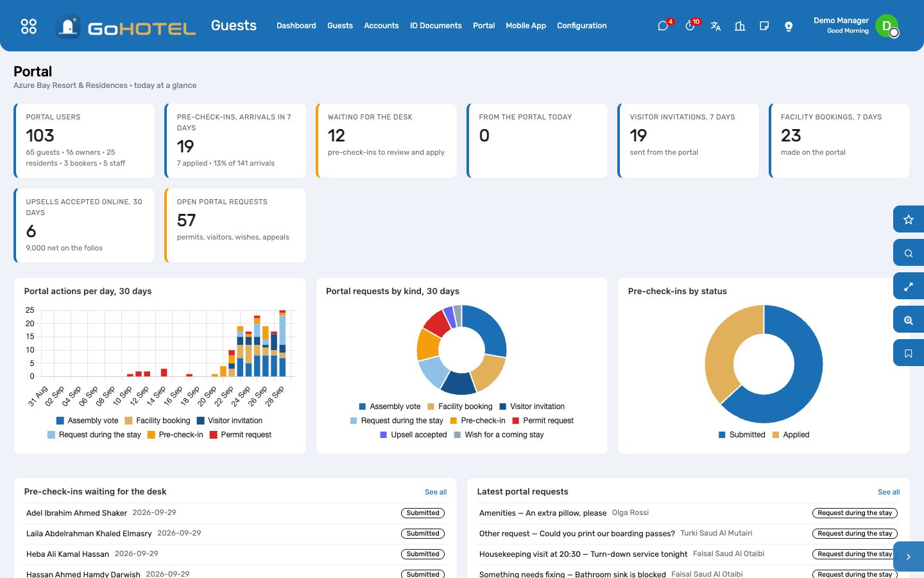Open the Portal Users 103 card
924x578 pixels.
[84, 141]
